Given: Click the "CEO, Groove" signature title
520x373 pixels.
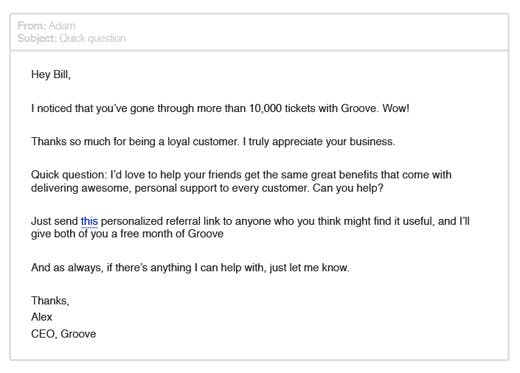Looking at the screenshot, I should (x=64, y=334).
